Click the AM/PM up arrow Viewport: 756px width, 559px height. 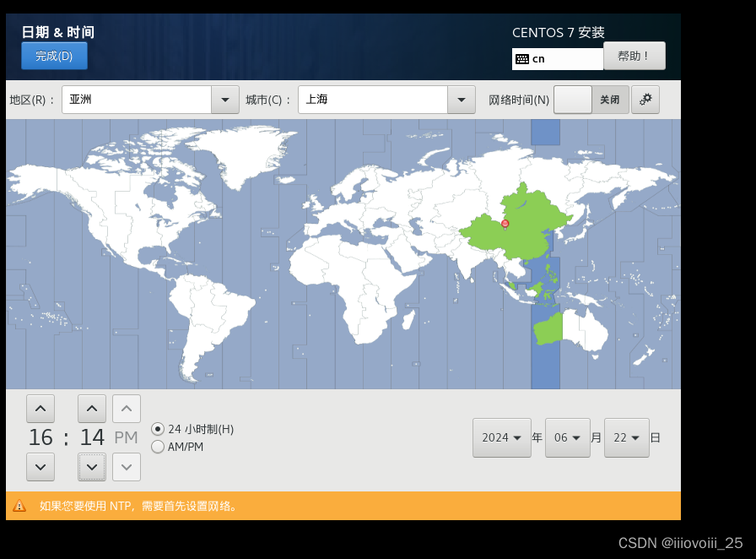(127, 409)
